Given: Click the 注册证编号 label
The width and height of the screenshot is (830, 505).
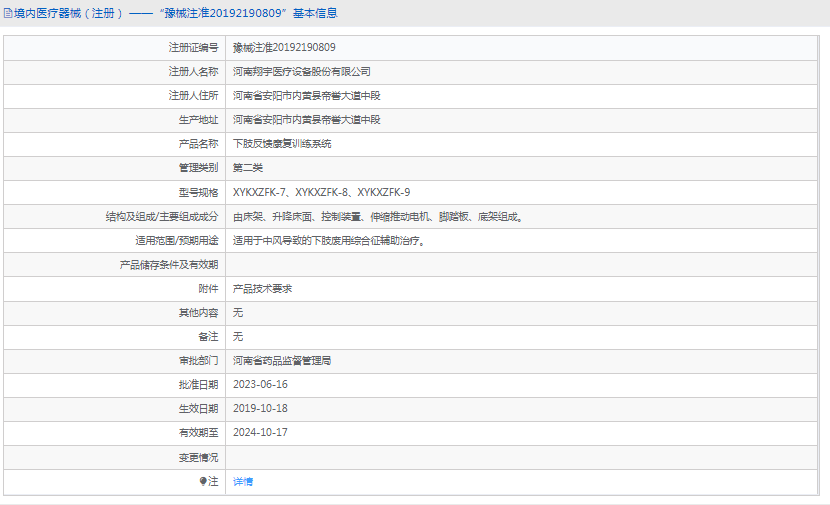Looking at the screenshot, I should 193,48.
